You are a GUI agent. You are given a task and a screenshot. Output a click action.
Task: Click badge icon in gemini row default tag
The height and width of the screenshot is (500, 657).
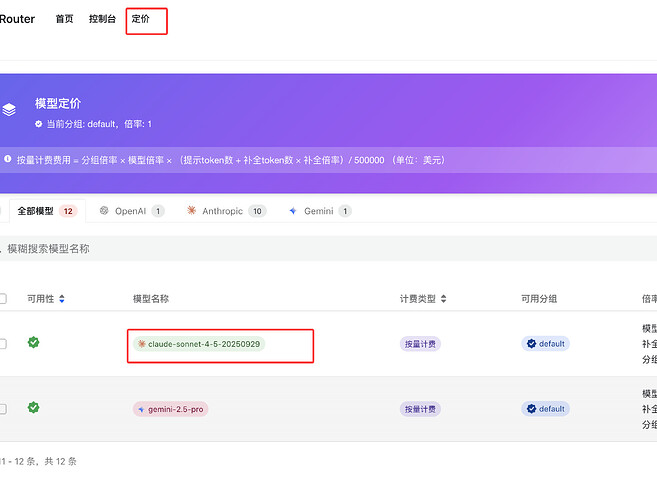(531, 409)
